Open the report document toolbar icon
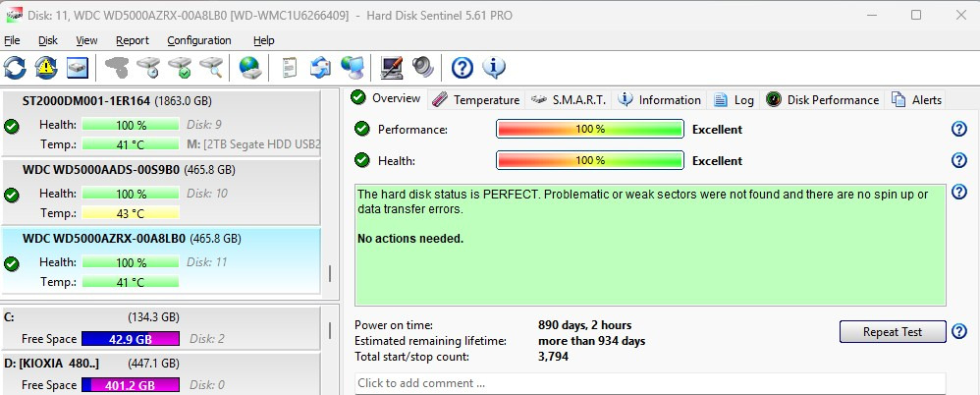 coord(290,68)
